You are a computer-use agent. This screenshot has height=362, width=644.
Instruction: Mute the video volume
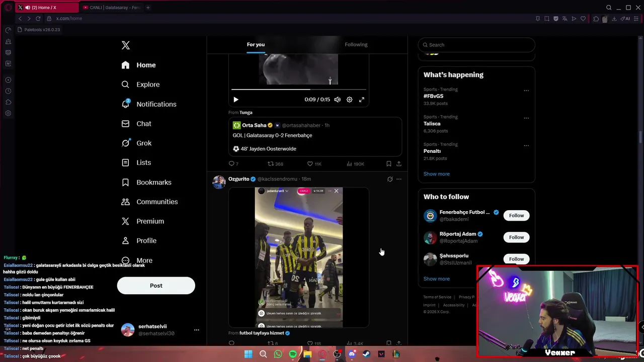click(x=337, y=100)
